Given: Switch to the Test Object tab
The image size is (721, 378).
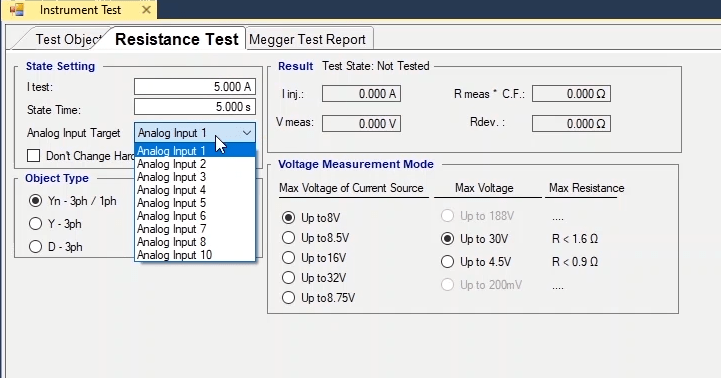Looking at the screenshot, I should click(x=67, y=40).
